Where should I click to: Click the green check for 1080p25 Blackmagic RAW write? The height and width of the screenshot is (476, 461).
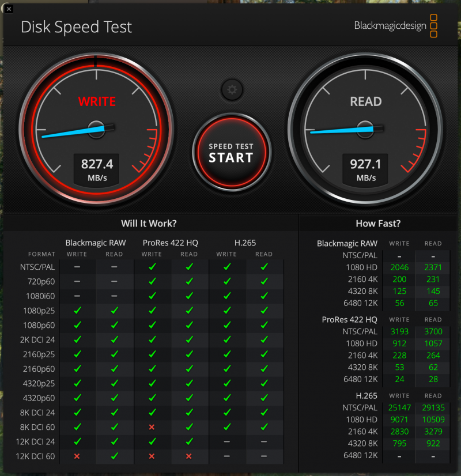coord(77,310)
